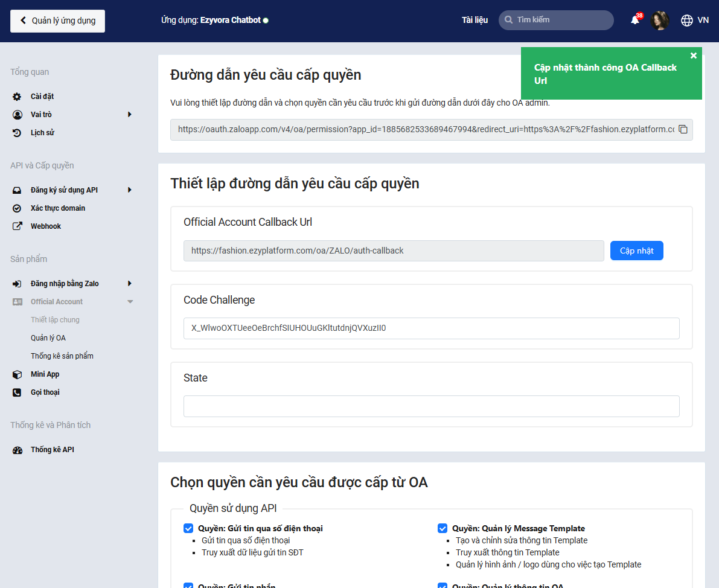Image resolution: width=719 pixels, height=588 pixels.
Task: Click the Cài đặt gear icon
Action: tap(17, 97)
